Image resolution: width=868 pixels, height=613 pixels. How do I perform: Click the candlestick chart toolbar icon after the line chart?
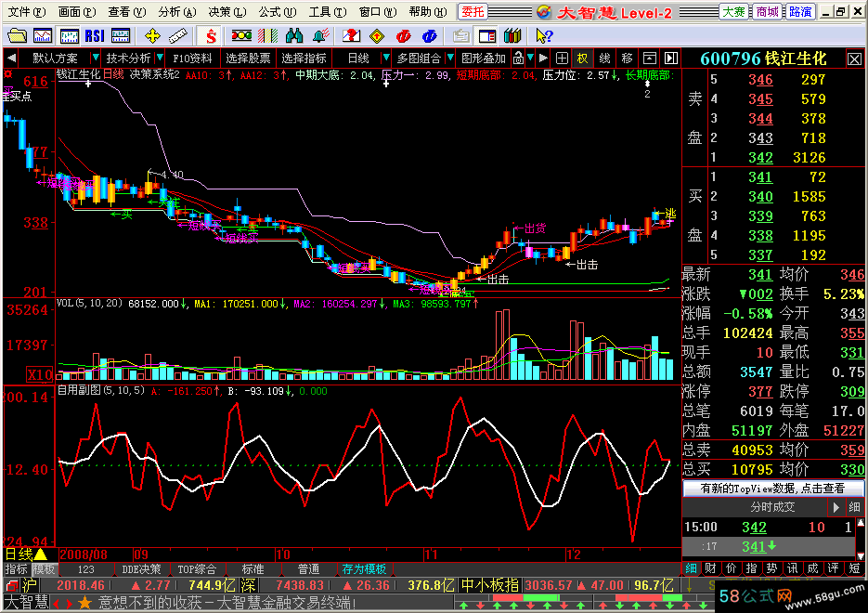click(69, 36)
